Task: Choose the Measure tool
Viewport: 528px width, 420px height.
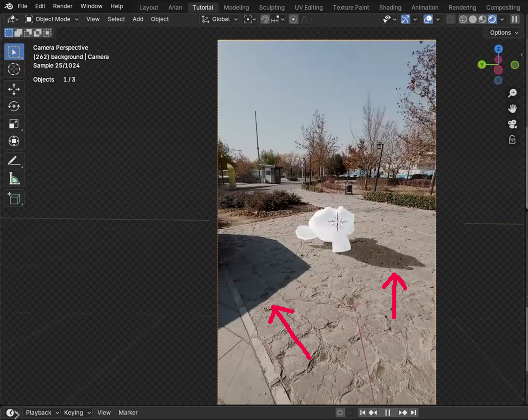Action: 14,179
